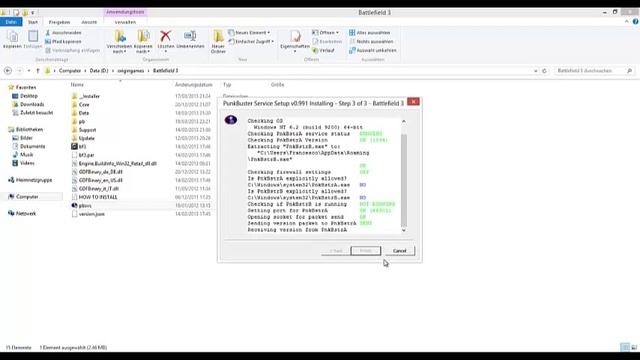640x360 pixels.
Task: Open Verschieben nach dropdown
Action: click(x=120, y=42)
